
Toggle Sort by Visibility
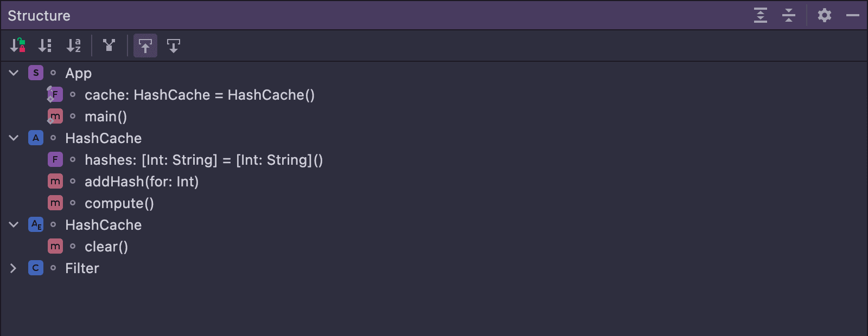(x=16, y=46)
